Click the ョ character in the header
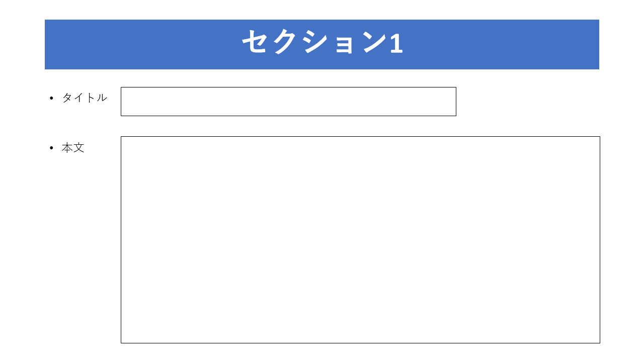The height and width of the screenshot is (362, 644). tap(344, 45)
